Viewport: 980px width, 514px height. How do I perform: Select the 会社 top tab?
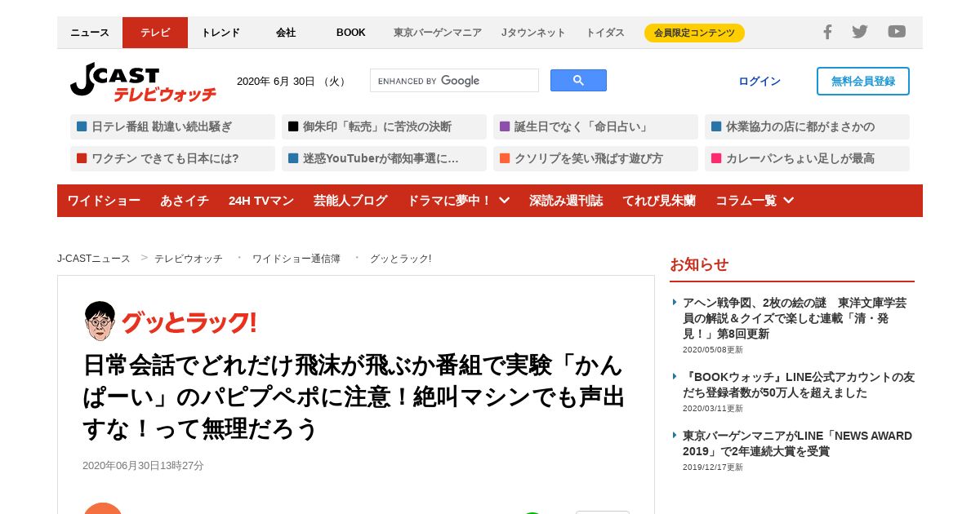(x=286, y=33)
